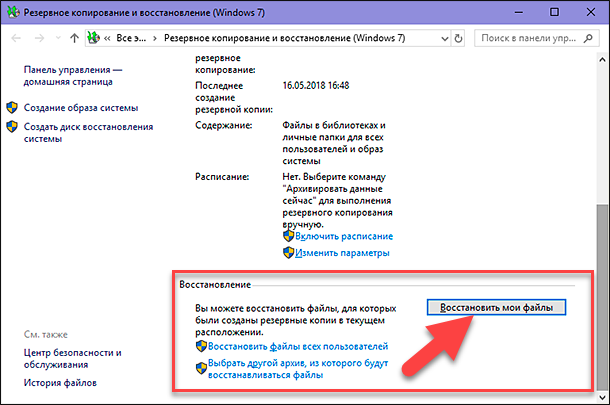Click shield icon next to 'Создание образа системы'

pos(12,108)
